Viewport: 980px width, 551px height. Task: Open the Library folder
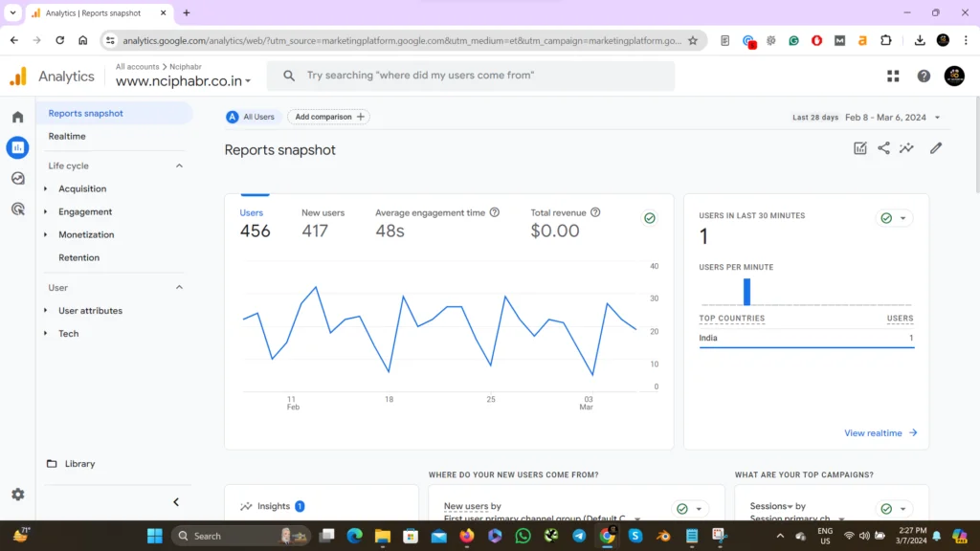pos(71,464)
